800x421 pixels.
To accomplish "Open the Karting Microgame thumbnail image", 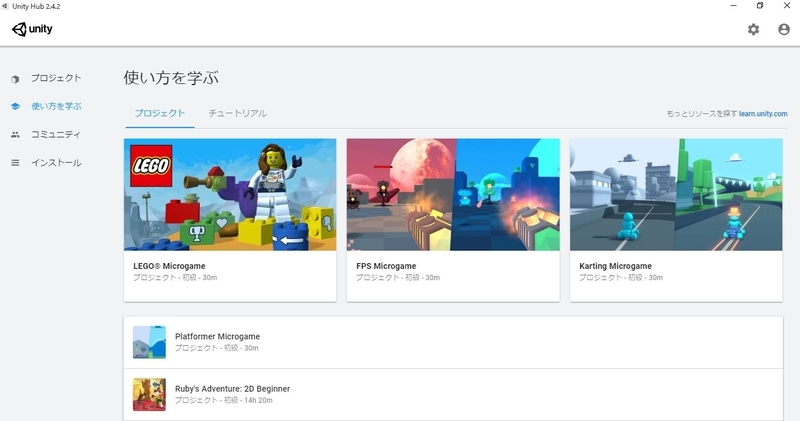I will (676, 194).
